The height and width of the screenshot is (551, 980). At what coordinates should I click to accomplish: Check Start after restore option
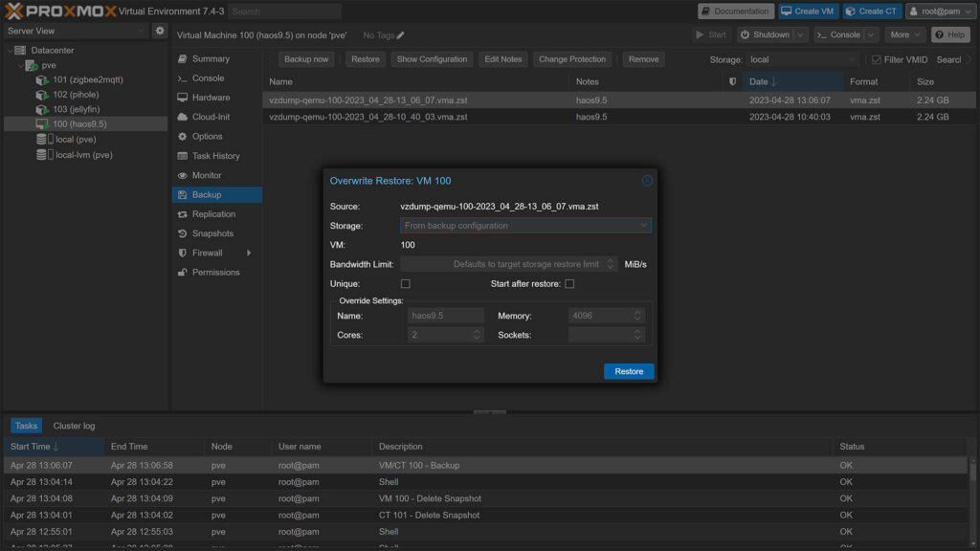[569, 283]
